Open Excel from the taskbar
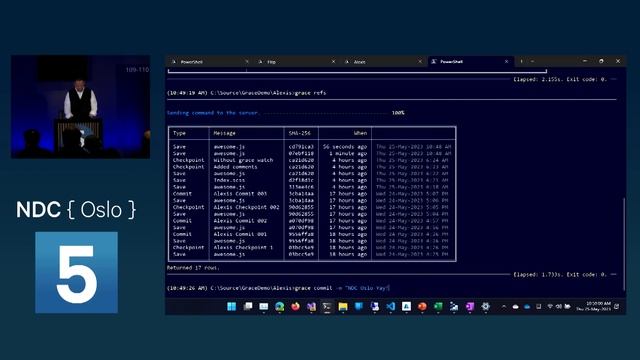640x360 pixels. pyautogui.click(x=438, y=307)
